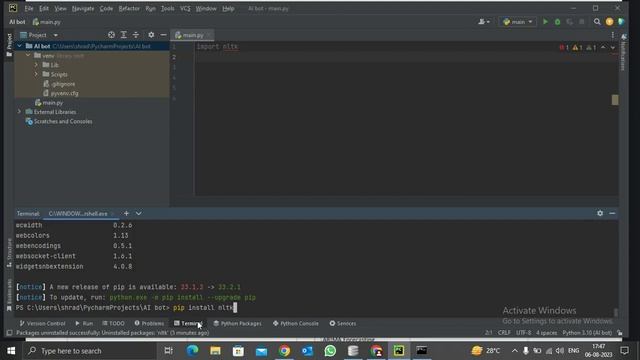This screenshot has height=360, width=640.
Task: Expand the Lib folder
Action: coord(36,65)
